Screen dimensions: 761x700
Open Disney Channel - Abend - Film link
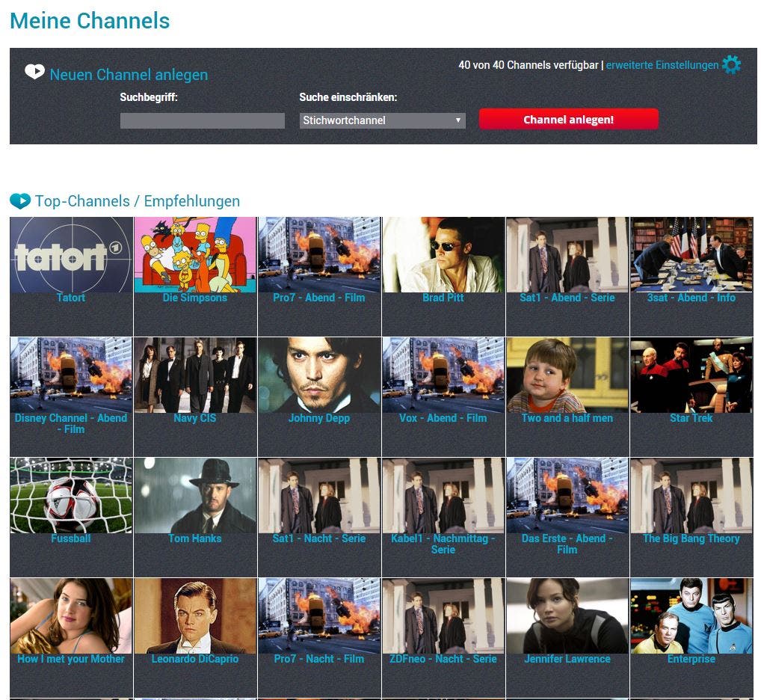(71, 423)
